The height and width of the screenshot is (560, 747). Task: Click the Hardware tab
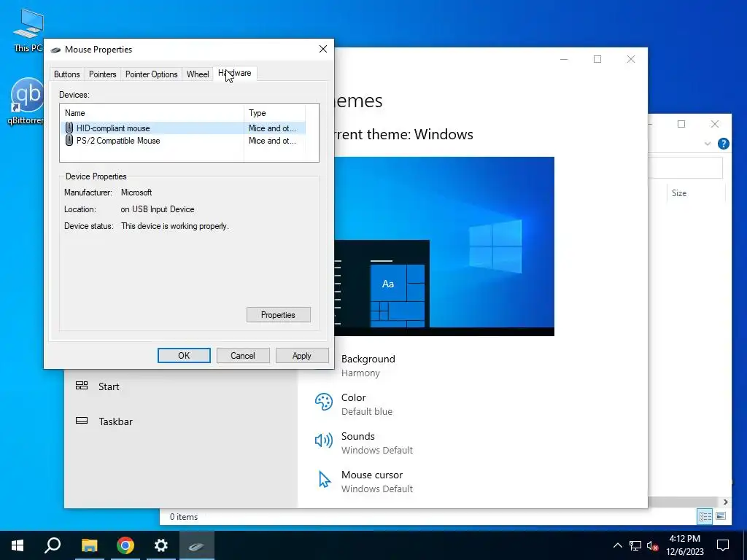(x=235, y=74)
